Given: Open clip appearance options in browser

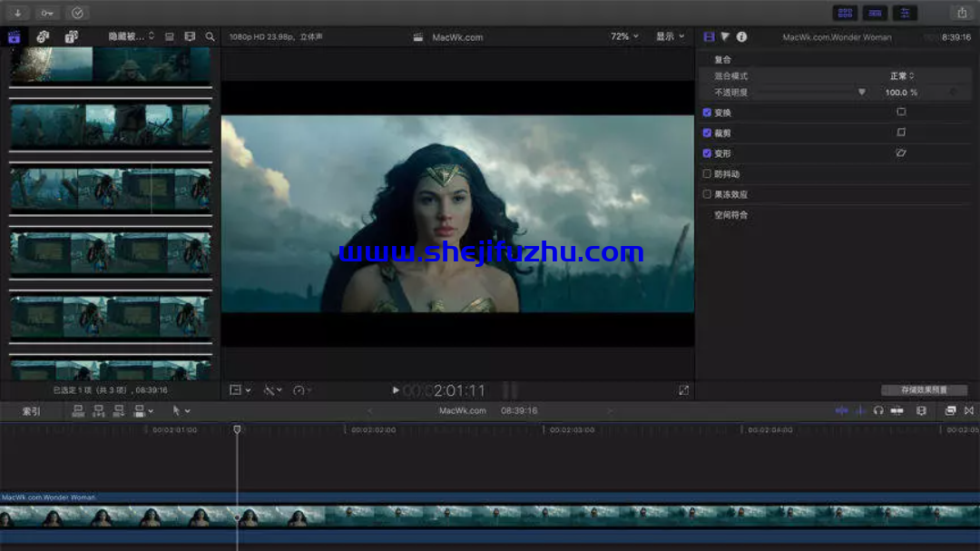Looking at the screenshot, I should click(x=170, y=37).
